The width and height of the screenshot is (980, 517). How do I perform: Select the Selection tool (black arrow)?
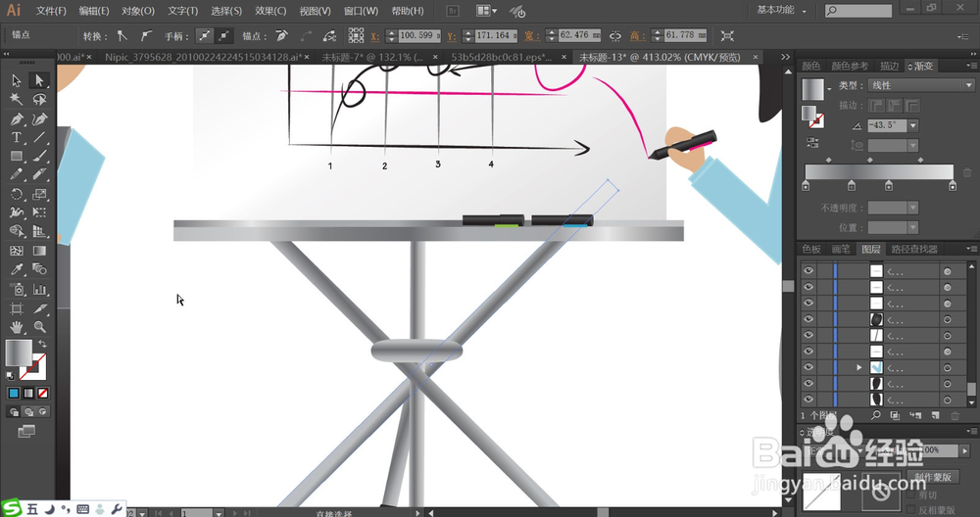[17, 80]
